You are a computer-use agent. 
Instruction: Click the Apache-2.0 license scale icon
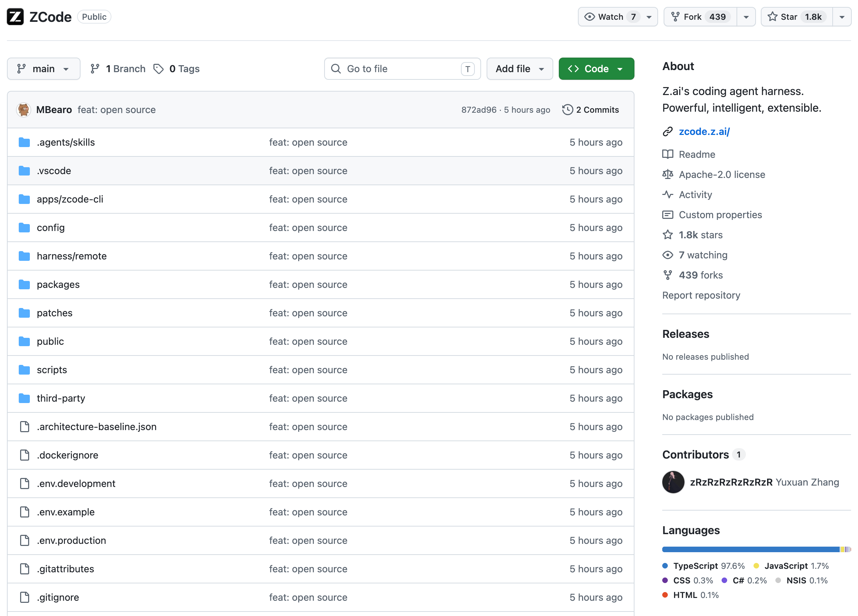(668, 174)
